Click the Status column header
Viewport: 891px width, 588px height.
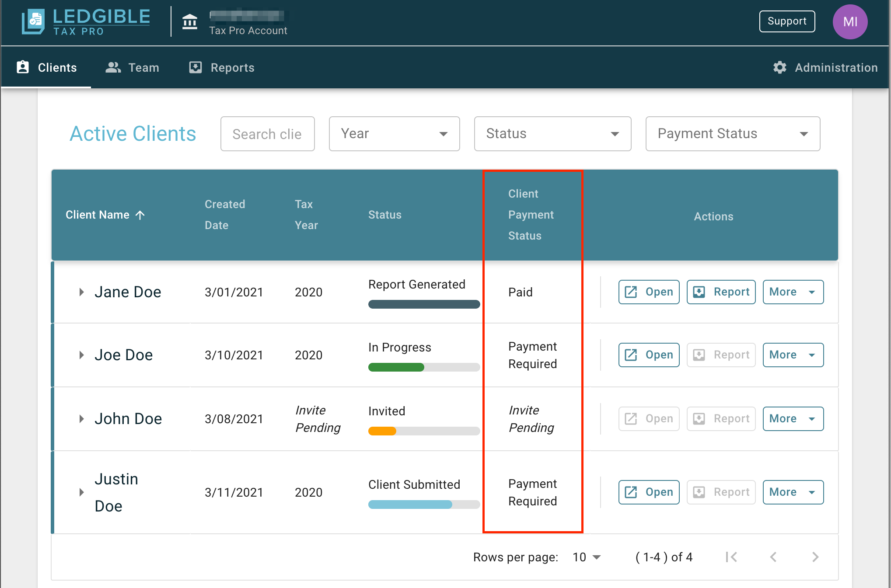coord(384,215)
